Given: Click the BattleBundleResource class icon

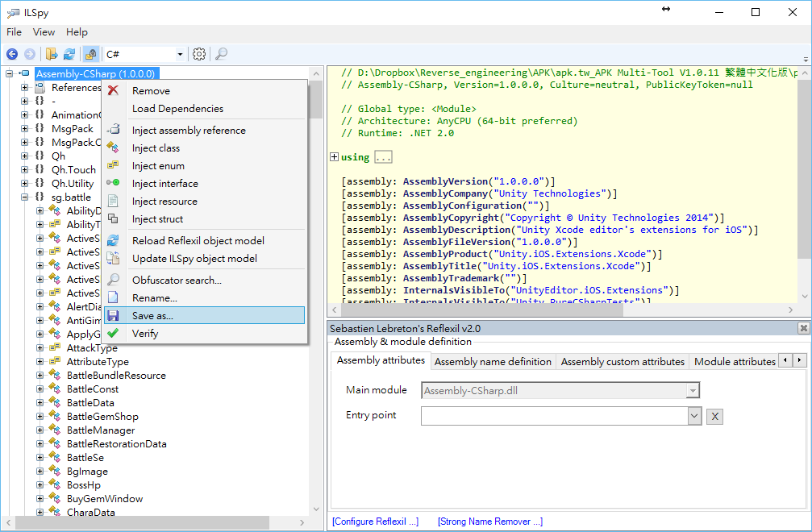Looking at the screenshot, I should [x=55, y=375].
